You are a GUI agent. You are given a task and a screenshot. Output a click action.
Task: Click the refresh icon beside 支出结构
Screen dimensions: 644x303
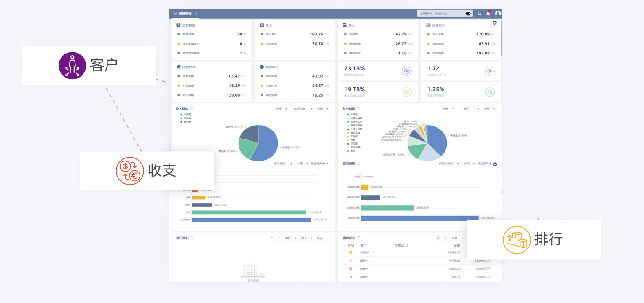coord(358,109)
